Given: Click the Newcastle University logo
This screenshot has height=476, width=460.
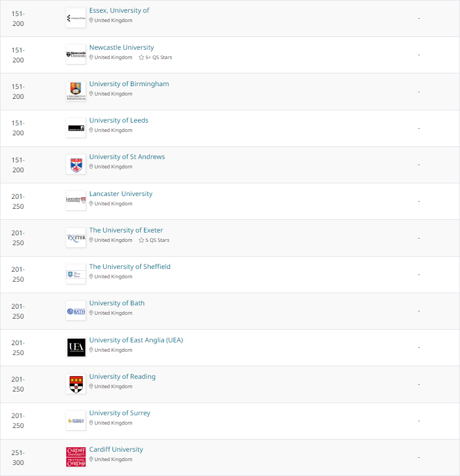Looking at the screenshot, I should coord(76,55).
